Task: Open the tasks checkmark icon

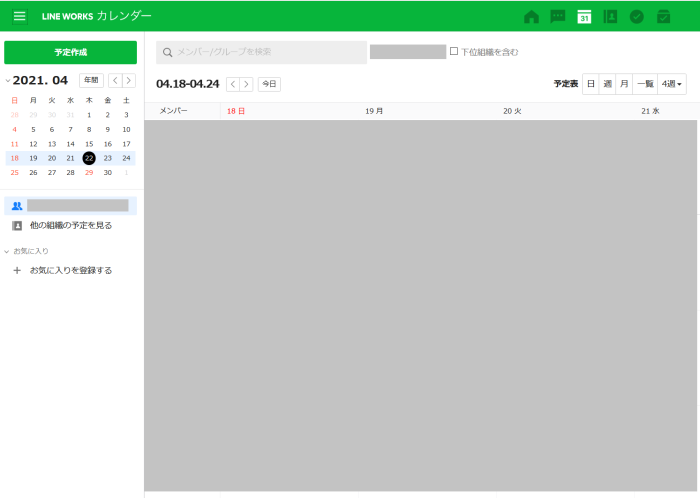Action: click(637, 17)
